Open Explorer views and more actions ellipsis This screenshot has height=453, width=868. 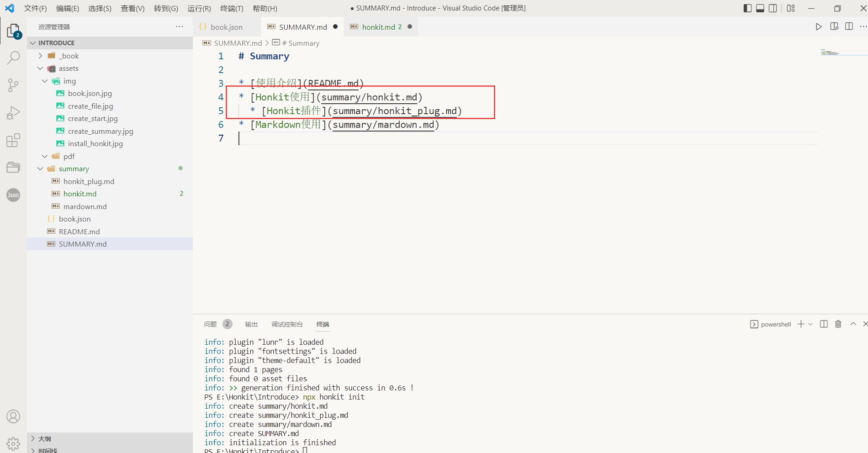(180, 26)
